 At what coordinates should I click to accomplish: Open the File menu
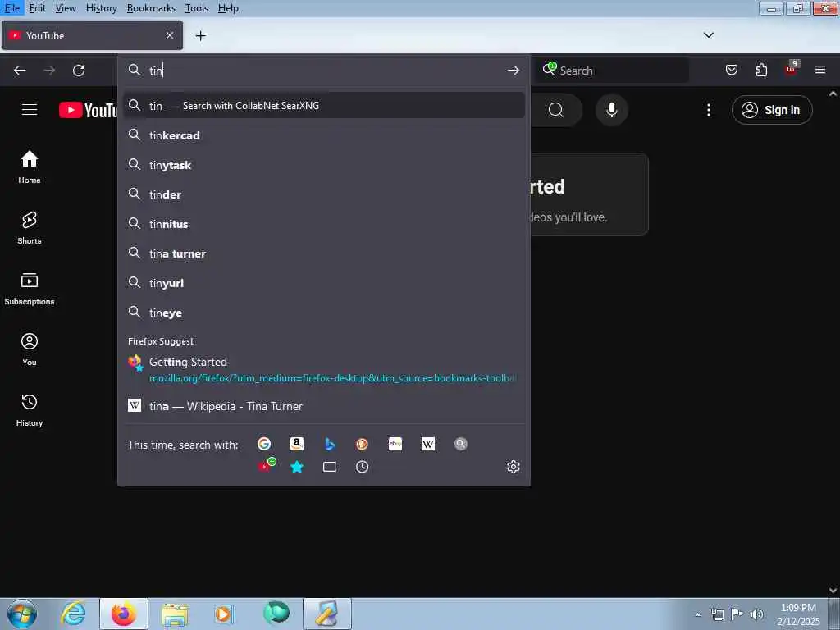[11, 8]
